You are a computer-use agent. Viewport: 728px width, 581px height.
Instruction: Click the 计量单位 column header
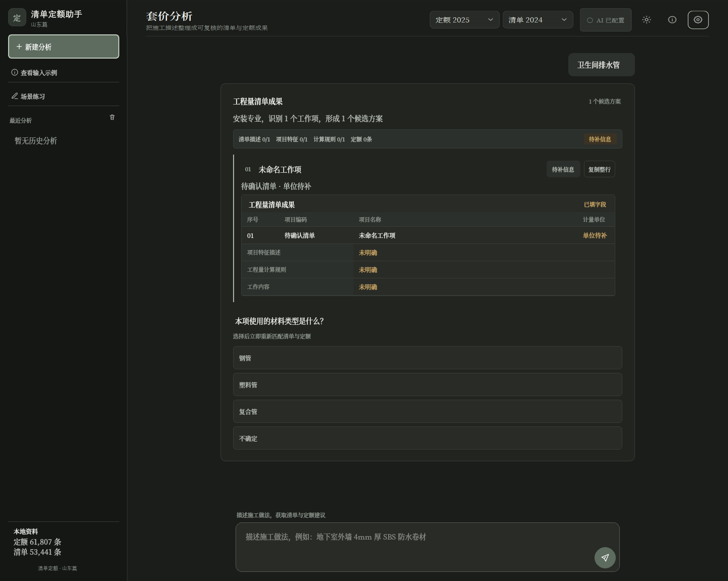(x=594, y=220)
